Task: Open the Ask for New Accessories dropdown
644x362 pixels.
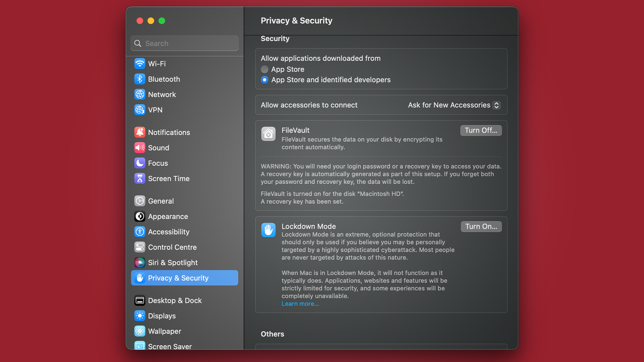Action: click(x=454, y=105)
